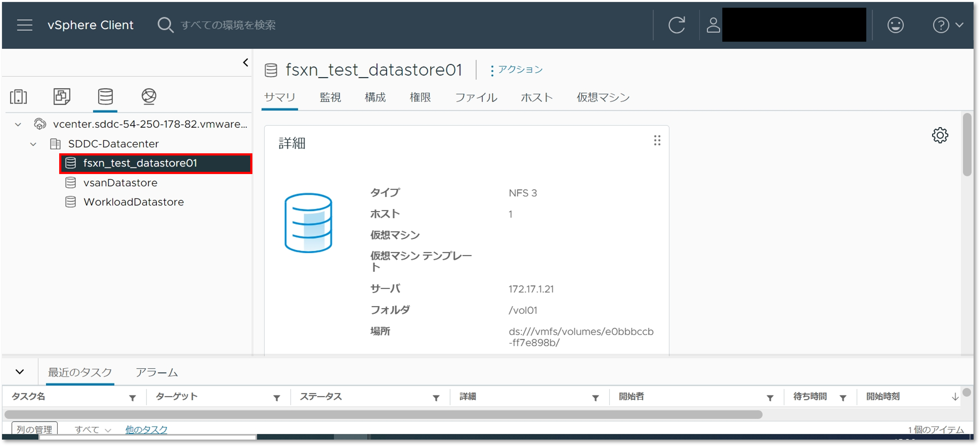Click the large datastore illustration

(308, 223)
